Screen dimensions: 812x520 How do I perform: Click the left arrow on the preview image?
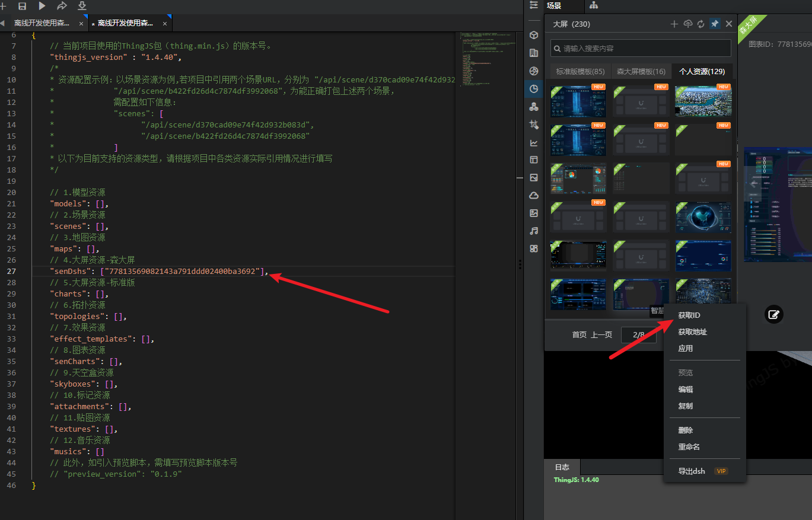point(754,184)
